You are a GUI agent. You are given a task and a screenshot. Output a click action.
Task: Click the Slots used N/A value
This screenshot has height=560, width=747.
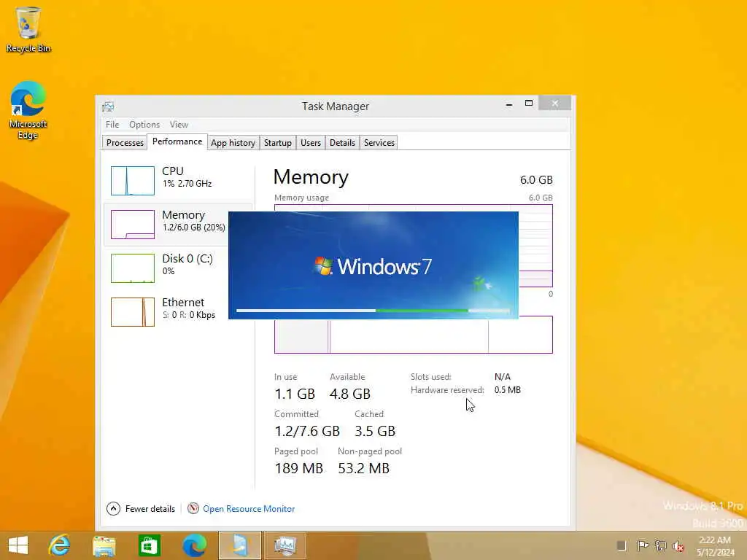pos(502,377)
